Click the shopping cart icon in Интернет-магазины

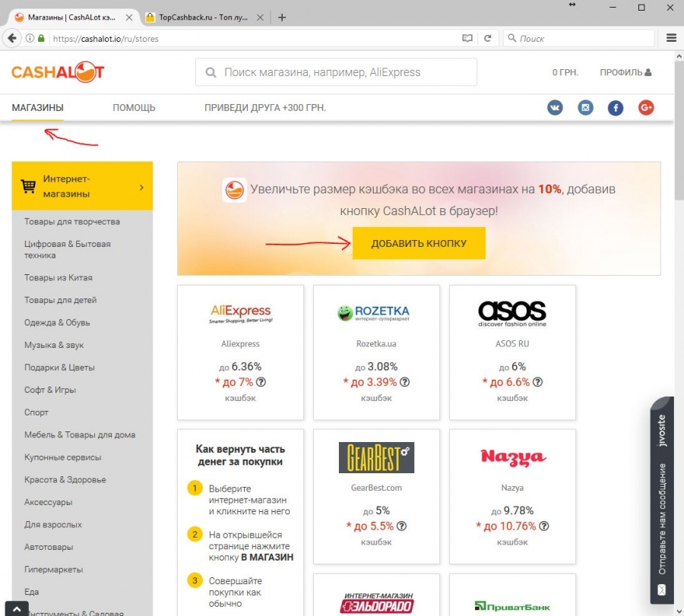[28, 186]
